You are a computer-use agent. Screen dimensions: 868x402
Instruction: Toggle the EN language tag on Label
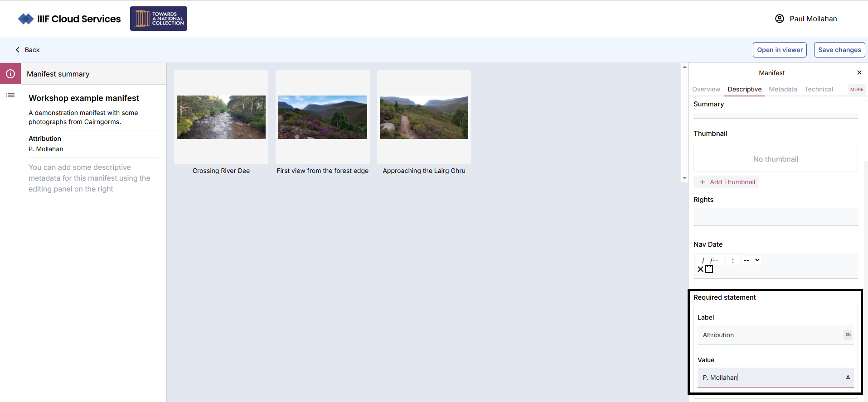[848, 335]
